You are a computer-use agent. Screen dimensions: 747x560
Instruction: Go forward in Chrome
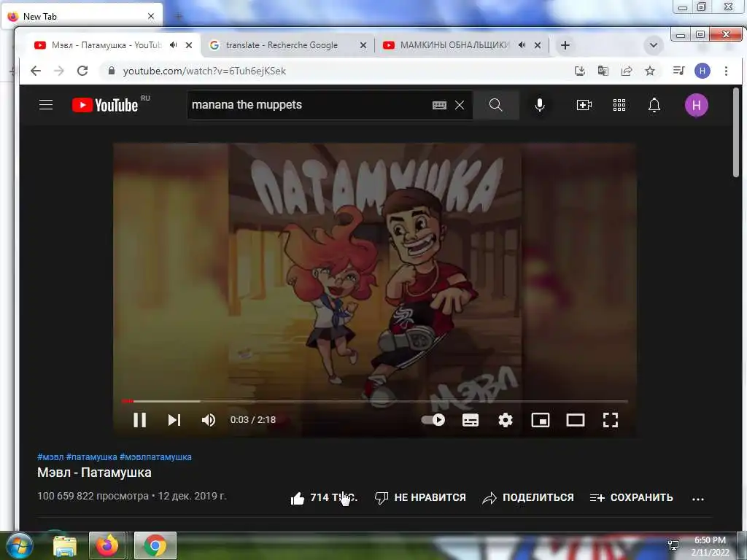(59, 71)
